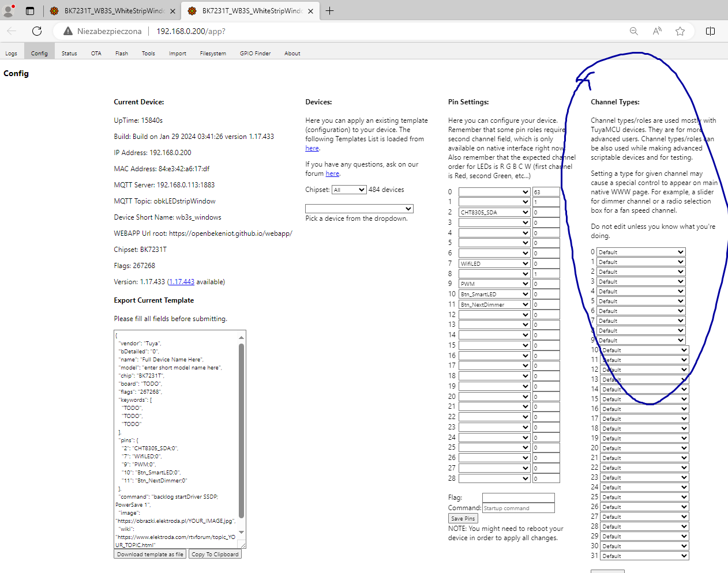The height and width of the screenshot is (573, 728).
Task: Switch to Filesystem tab
Action: 213,53
